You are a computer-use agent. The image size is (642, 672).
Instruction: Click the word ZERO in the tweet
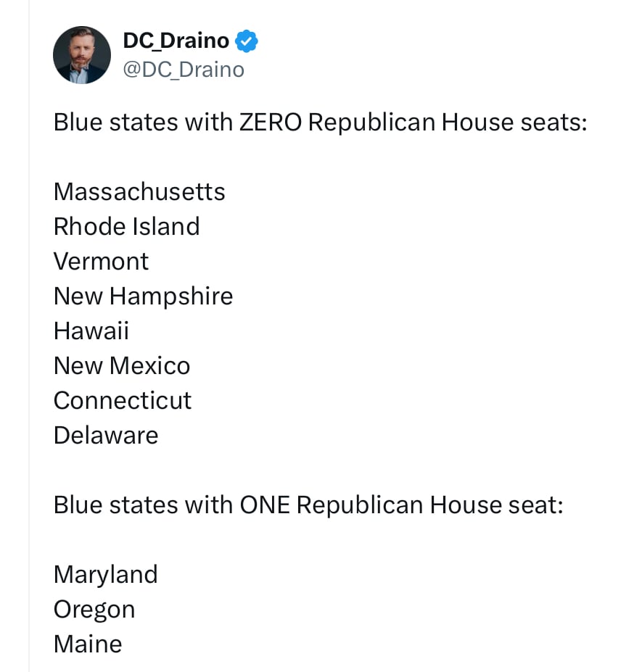coord(270,123)
